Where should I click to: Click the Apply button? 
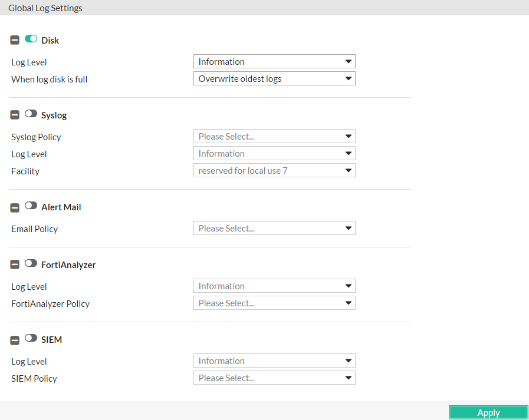click(488, 412)
